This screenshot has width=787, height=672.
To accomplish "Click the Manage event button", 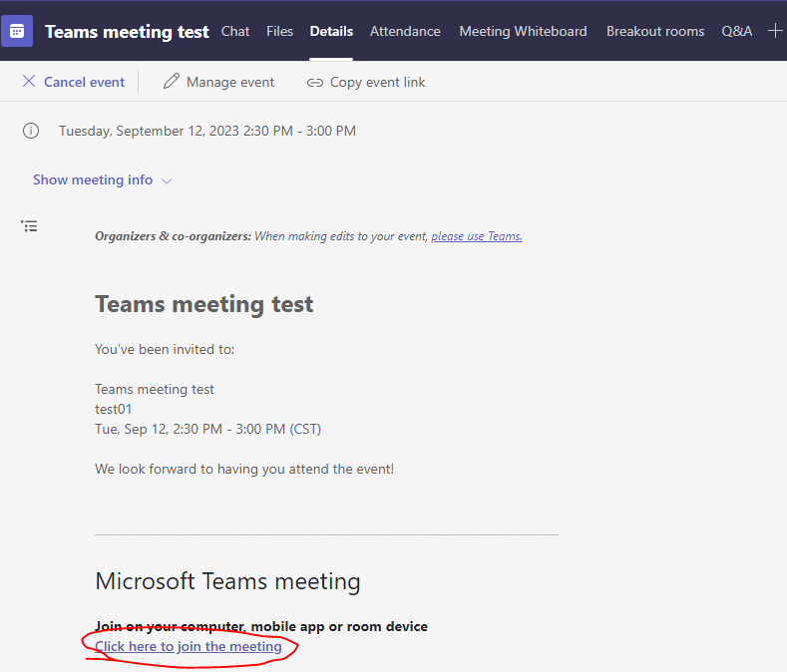I will [x=218, y=82].
